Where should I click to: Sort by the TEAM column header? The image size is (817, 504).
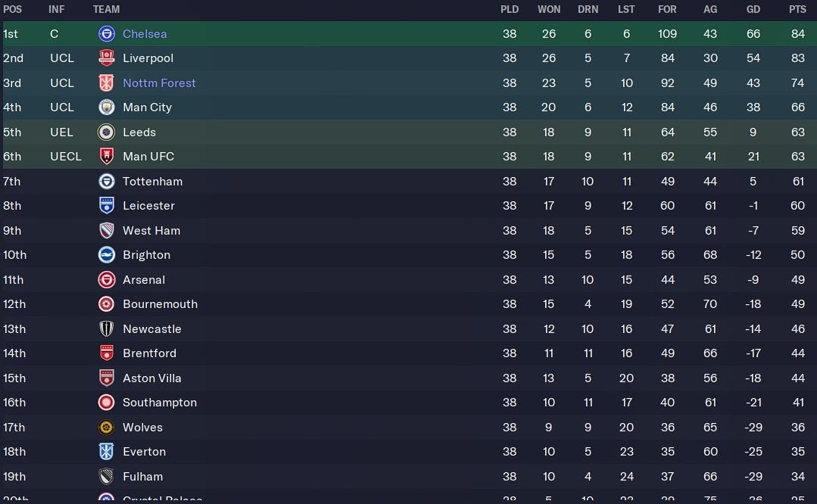pyautogui.click(x=107, y=9)
